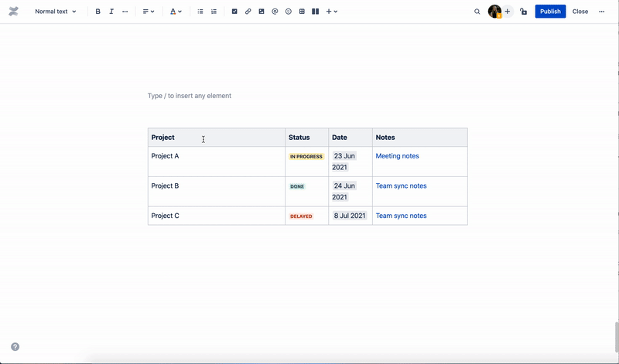
Task: Insert a table
Action: [x=302, y=12]
